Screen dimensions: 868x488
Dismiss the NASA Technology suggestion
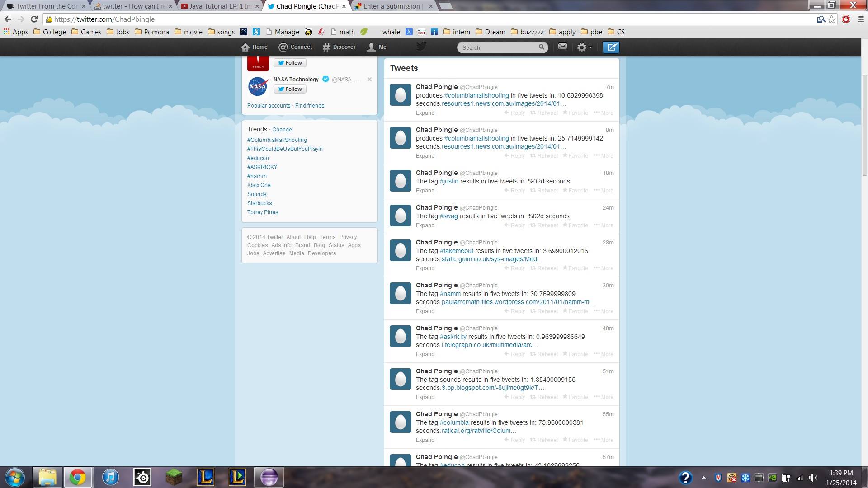[369, 79]
